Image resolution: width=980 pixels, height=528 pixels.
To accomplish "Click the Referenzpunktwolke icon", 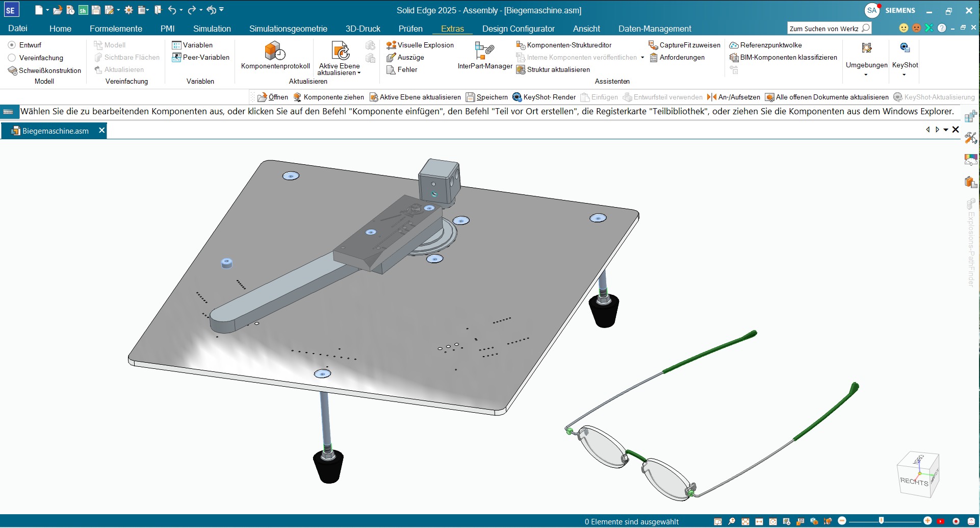I will point(734,45).
